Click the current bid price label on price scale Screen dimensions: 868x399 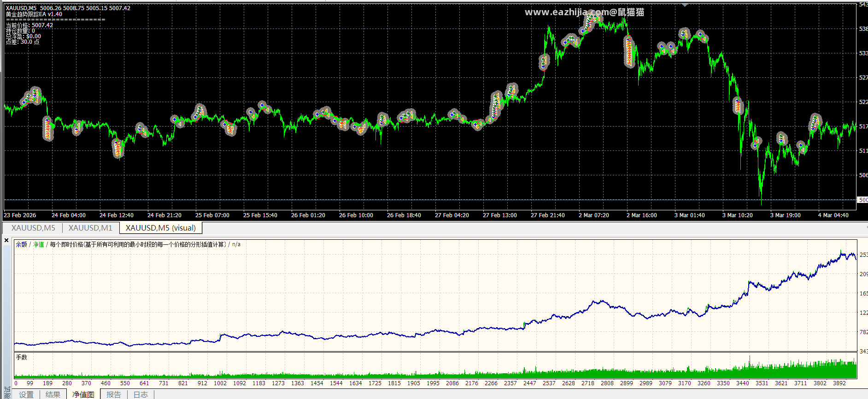pyautogui.click(x=862, y=200)
